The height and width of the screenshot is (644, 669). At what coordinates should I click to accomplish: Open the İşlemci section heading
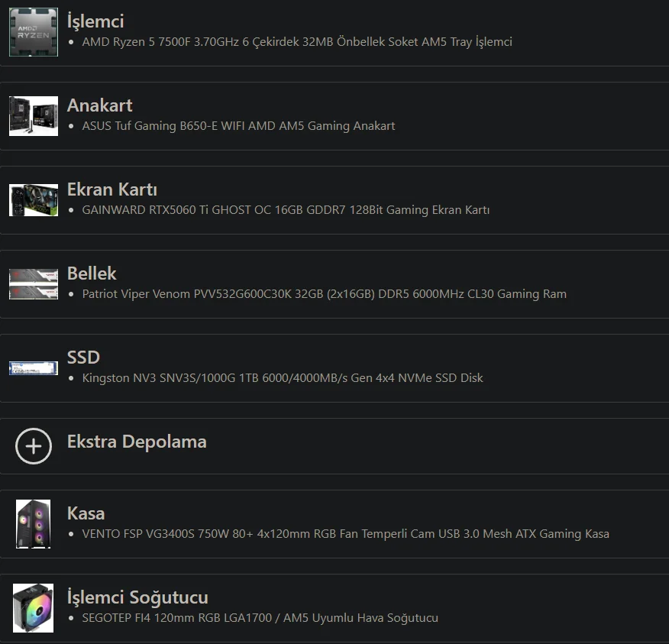coord(95,21)
